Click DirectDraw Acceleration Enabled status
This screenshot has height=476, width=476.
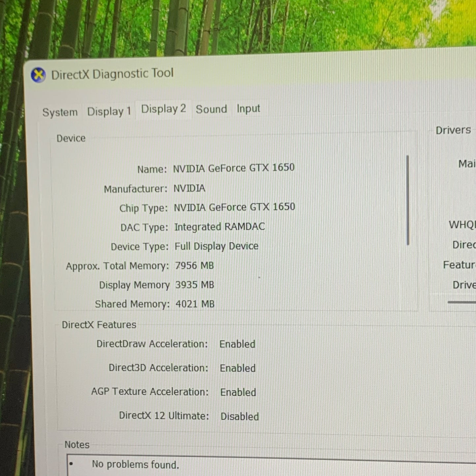238,344
